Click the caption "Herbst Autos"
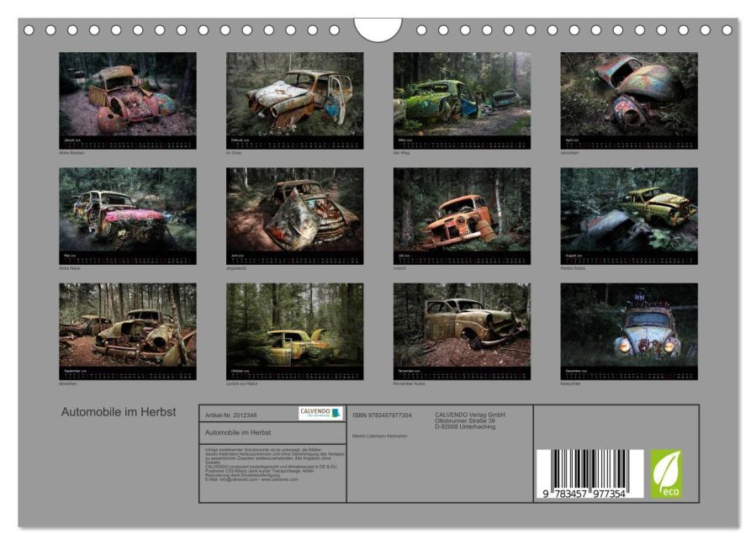756x545 pixels. [573, 268]
